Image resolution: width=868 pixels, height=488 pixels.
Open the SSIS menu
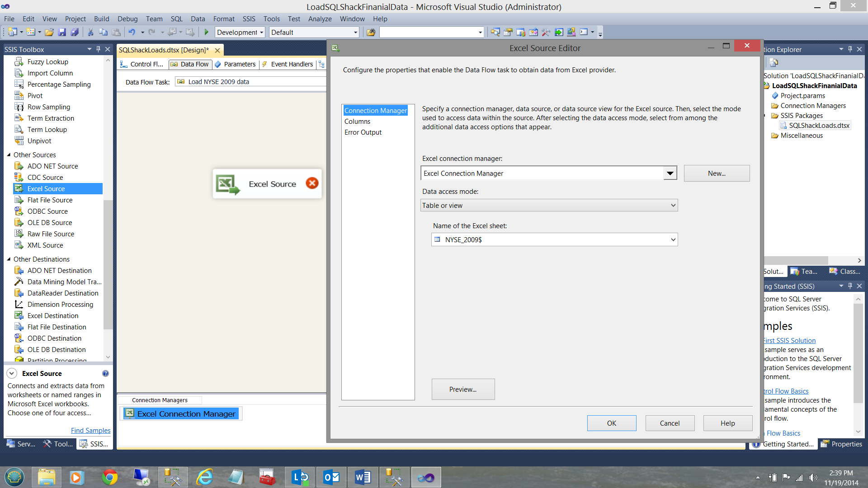(x=249, y=19)
